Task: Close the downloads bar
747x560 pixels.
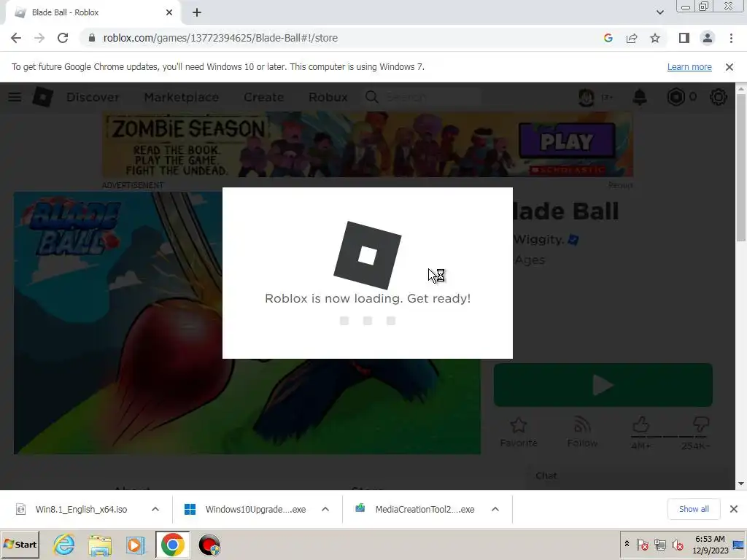Action: click(x=734, y=509)
